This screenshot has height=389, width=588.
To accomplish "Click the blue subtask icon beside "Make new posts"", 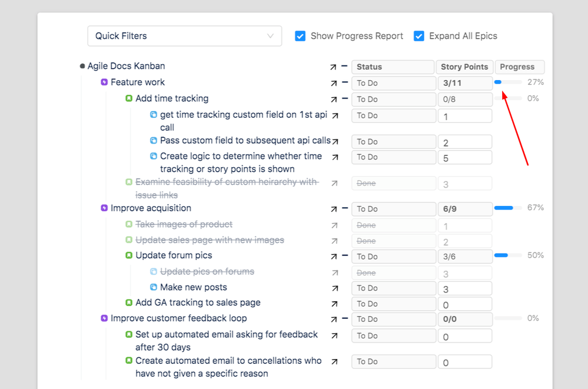I will 153,287.
